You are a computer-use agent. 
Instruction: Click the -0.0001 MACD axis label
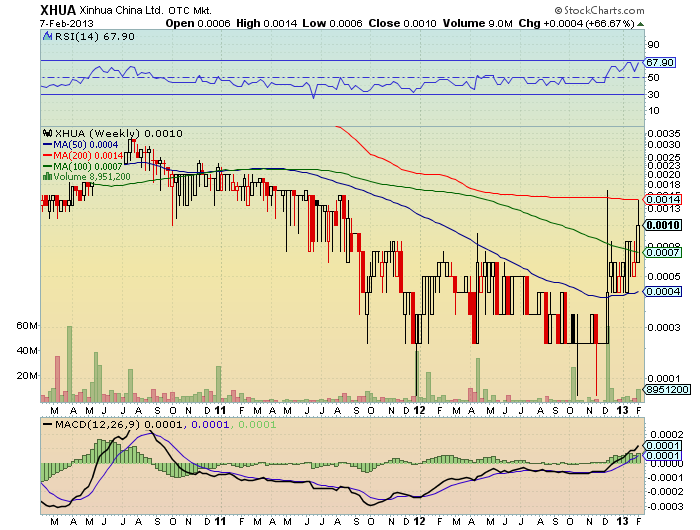(665, 477)
